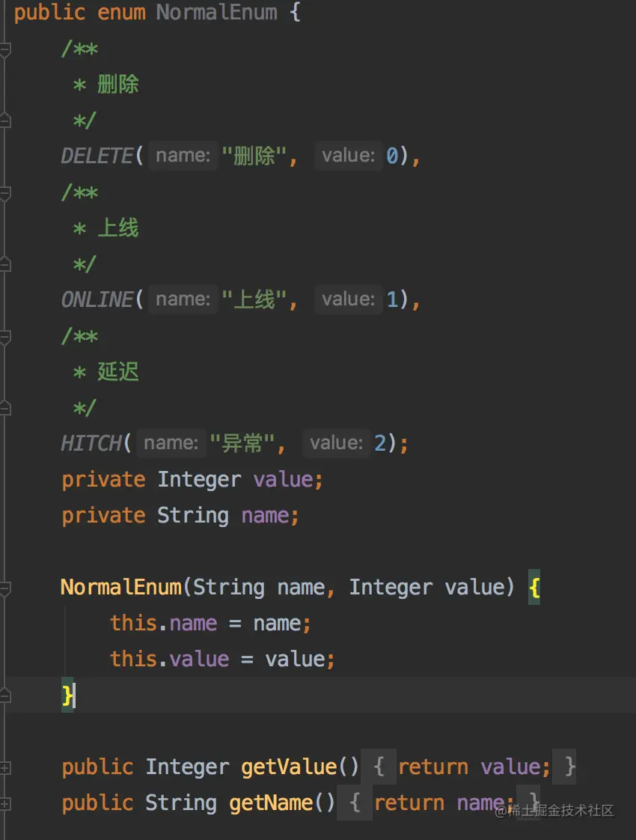The width and height of the screenshot is (636, 840).
Task: Click the getName method name
Action: click(x=271, y=803)
